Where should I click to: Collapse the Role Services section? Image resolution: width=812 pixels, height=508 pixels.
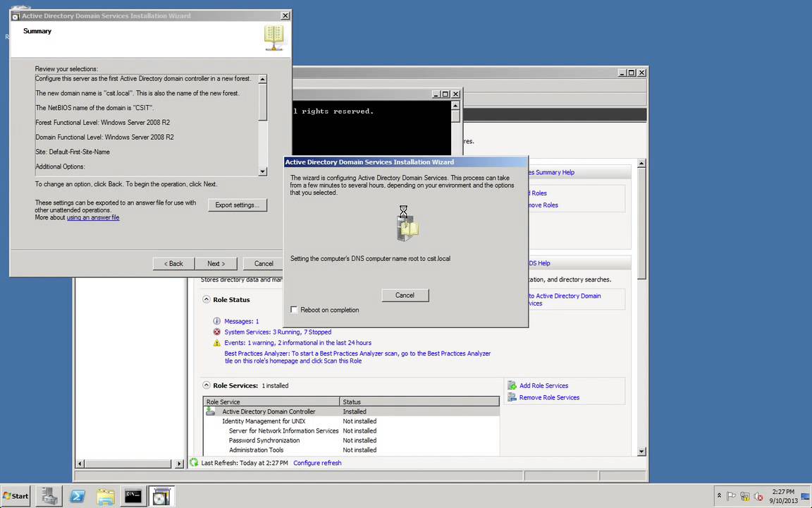click(x=206, y=385)
